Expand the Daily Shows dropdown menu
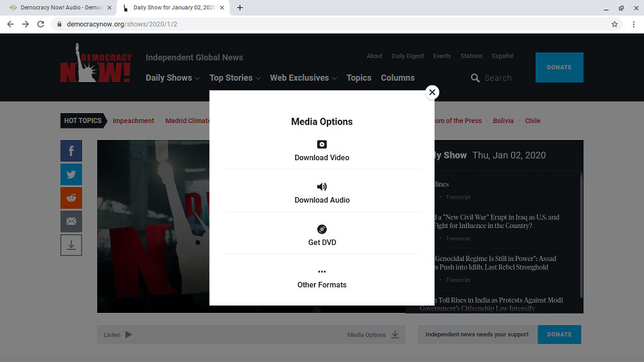This screenshot has height=362, width=644. (x=172, y=78)
